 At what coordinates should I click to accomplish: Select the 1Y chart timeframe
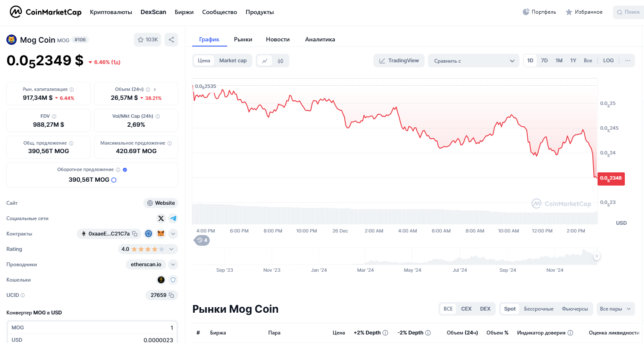[573, 60]
